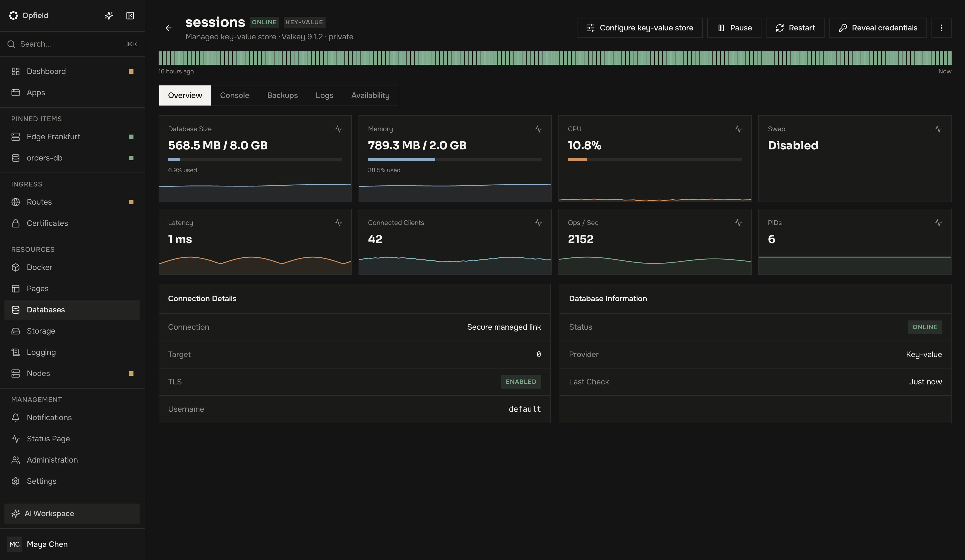The image size is (965, 560).
Task: Click the AI sparkle icon beside Opfield
Action: [x=109, y=16]
